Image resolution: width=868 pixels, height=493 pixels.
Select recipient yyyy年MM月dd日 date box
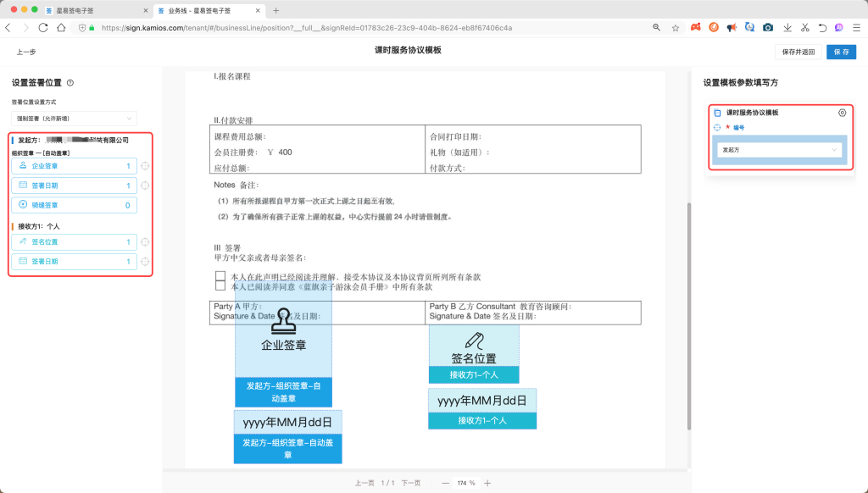tap(482, 401)
